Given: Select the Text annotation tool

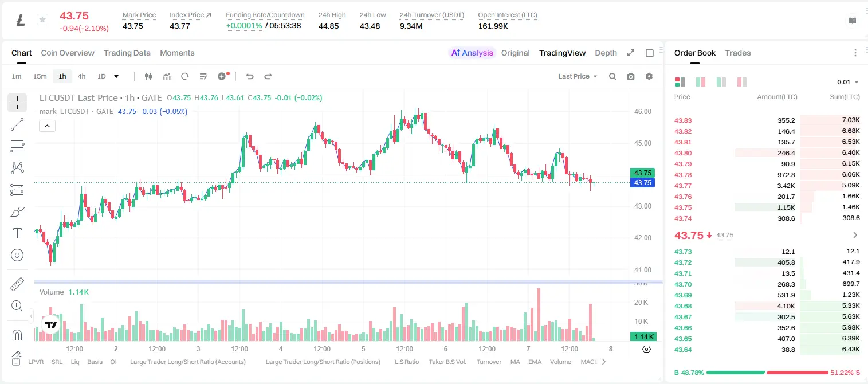Looking at the screenshot, I should pyautogui.click(x=17, y=233).
